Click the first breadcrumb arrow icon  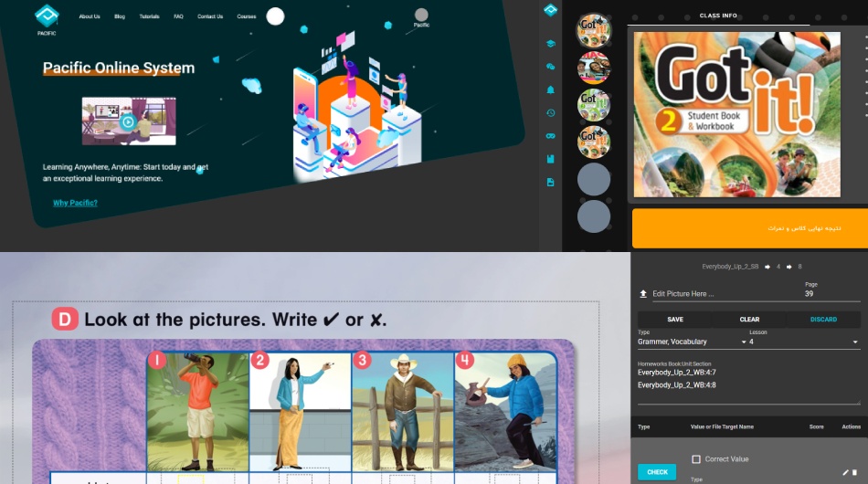pyautogui.click(x=767, y=267)
